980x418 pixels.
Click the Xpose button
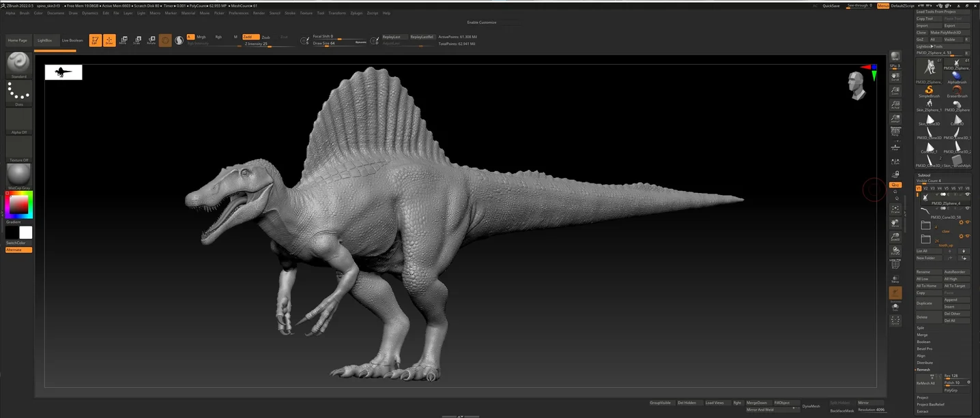pyautogui.click(x=895, y=320)
